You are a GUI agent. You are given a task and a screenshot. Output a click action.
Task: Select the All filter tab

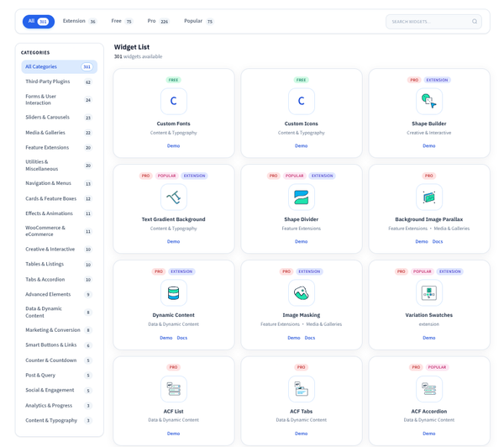click(x=39, y=22)
